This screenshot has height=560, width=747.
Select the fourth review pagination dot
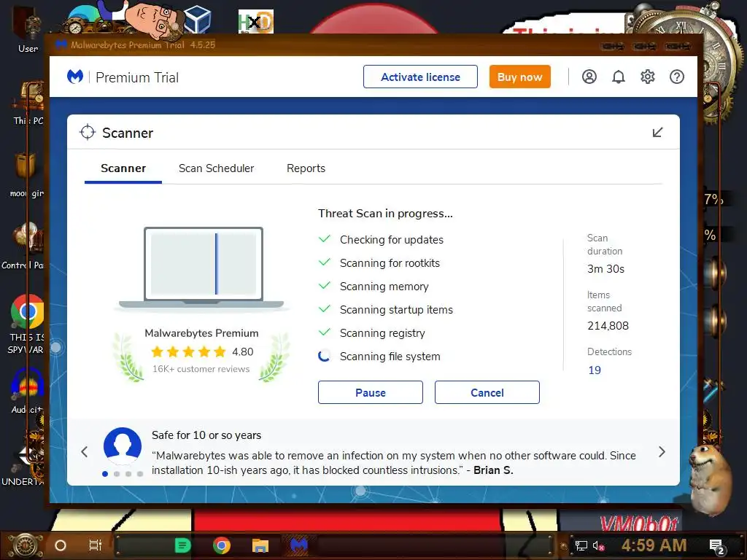[x=140, y=474]
